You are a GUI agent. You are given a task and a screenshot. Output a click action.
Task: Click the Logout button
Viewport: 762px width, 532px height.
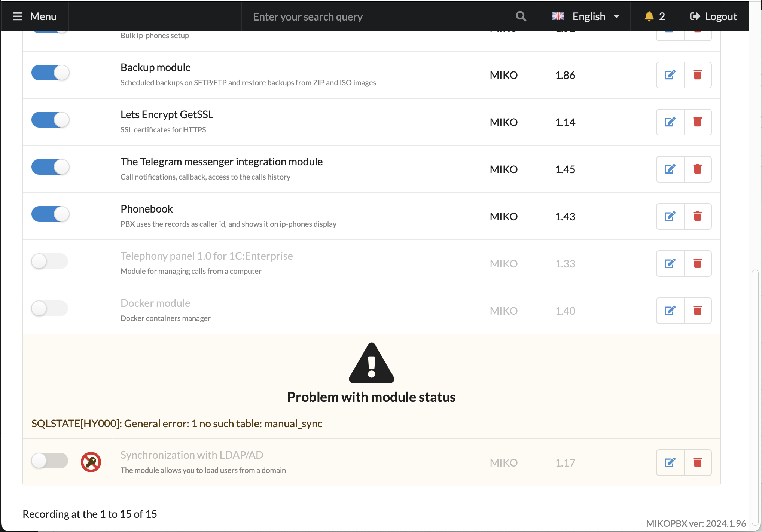pos(713,16)
